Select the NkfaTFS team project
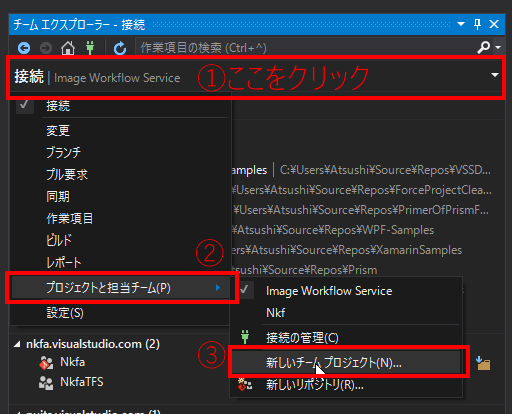The width and height of the screenshot is (512, 414). [x=82, y=382]
